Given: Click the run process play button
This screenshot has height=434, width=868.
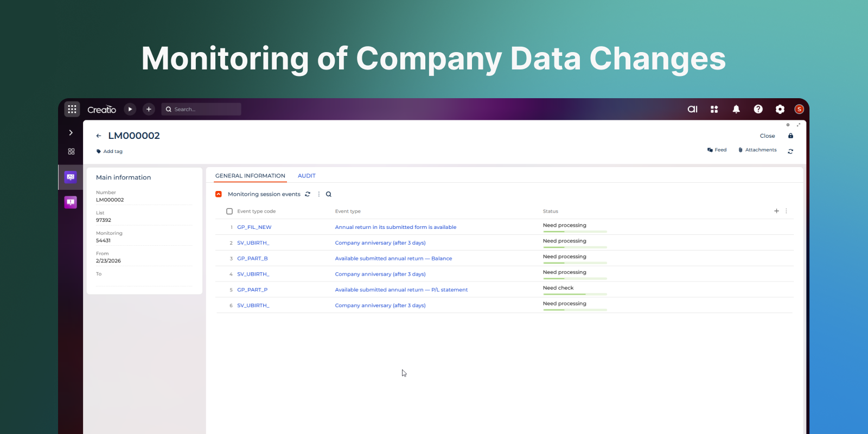Looking at the screenshot, I should click(130, 109).
